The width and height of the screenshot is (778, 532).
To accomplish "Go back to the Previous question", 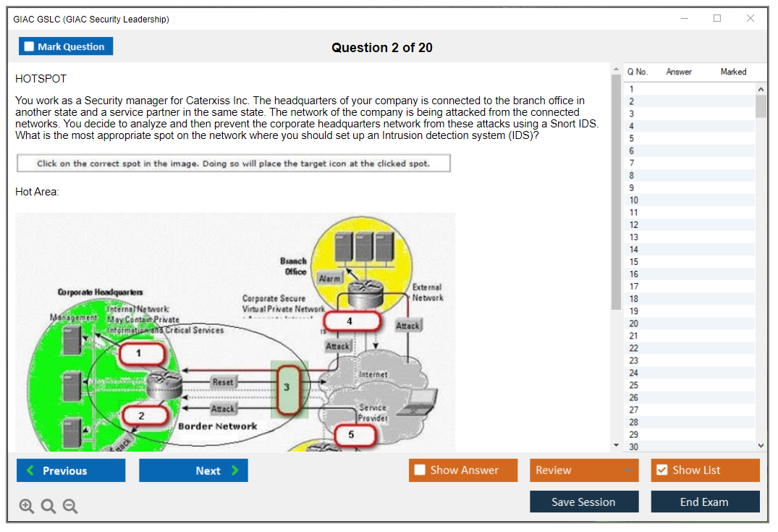I will click(71, 470).
